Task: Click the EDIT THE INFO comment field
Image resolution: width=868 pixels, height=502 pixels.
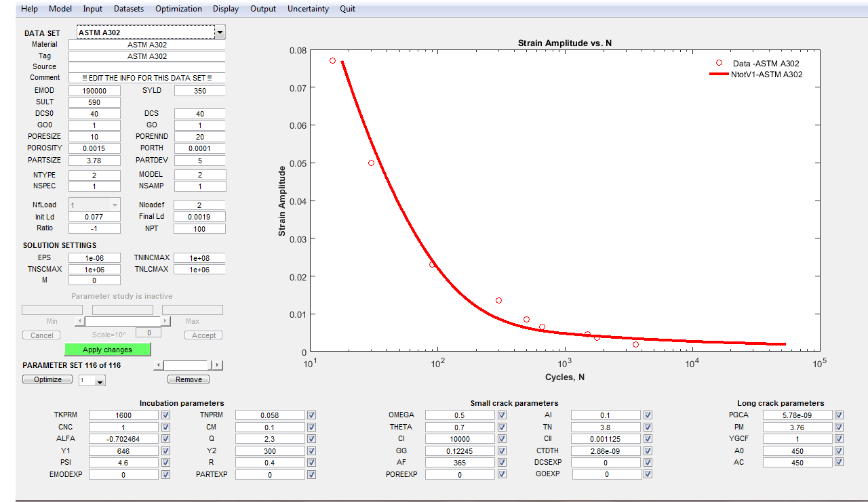Action: [146, 78]
